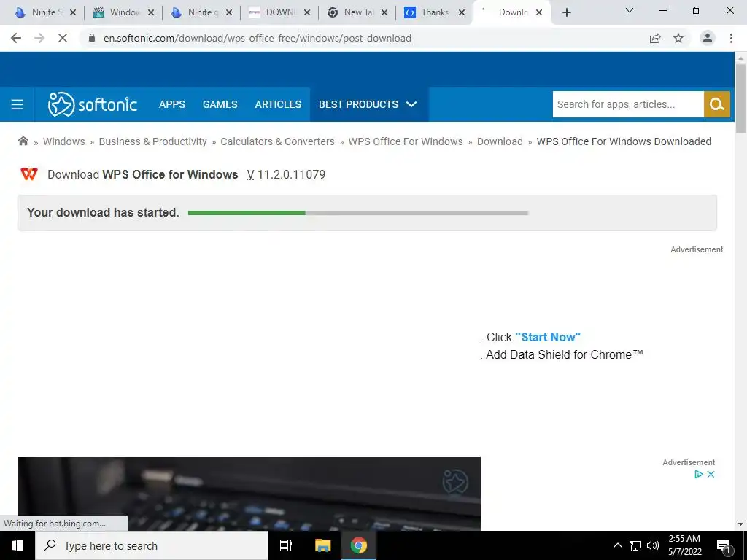Close the advertisement with the blue X
The image size is (747, 560).
click(711, 474)
